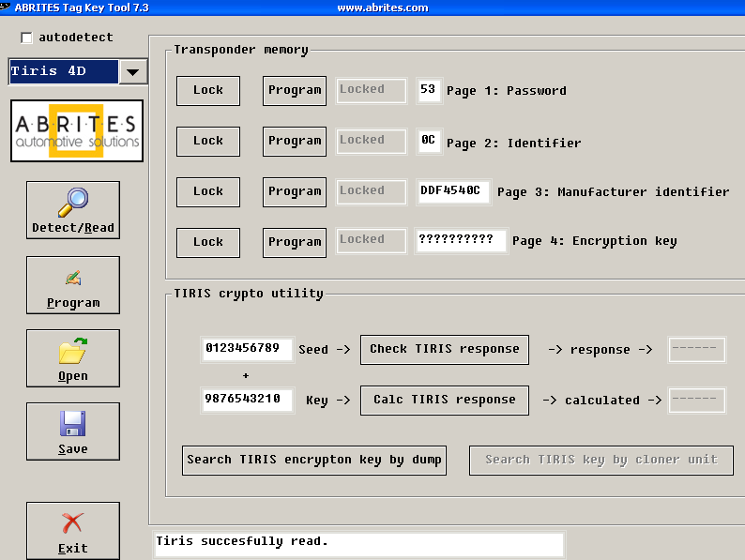Viewport: 745px width, 560px height.
Task: Click the application icon in title bar
Action: 6,7
